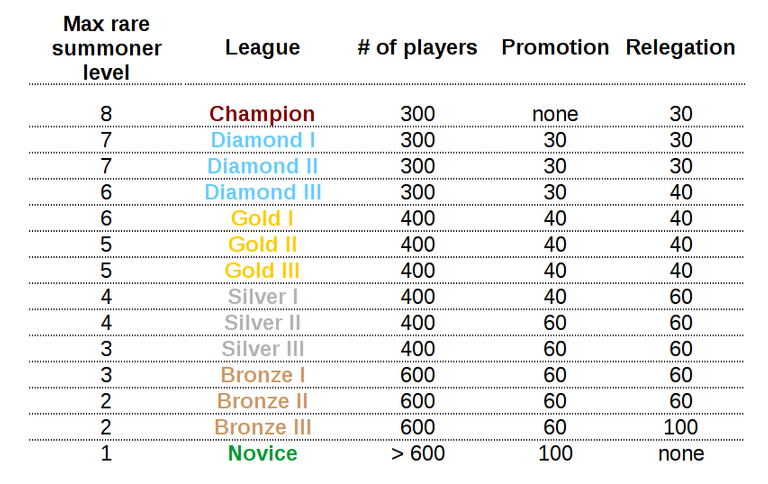Select the Silver I league label
The image size is (768, 484).
tap(263, 297)
